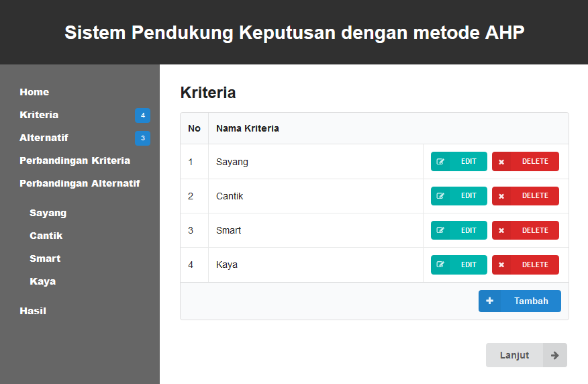Select Cantik submenu in the sidebar
This screenshot has width=588, height=384.
click(46, 236)
